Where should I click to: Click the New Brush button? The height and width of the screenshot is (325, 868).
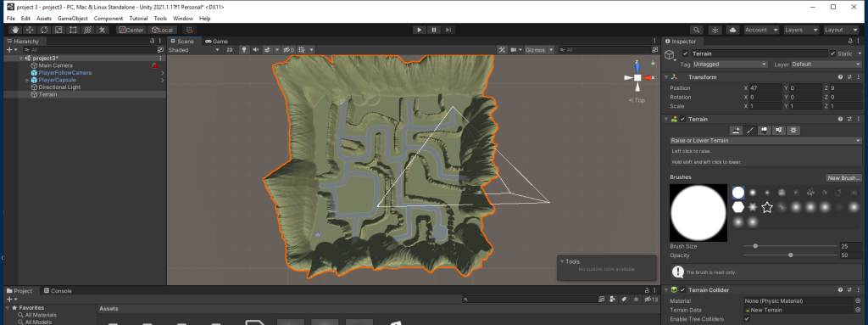pos(843,178)
